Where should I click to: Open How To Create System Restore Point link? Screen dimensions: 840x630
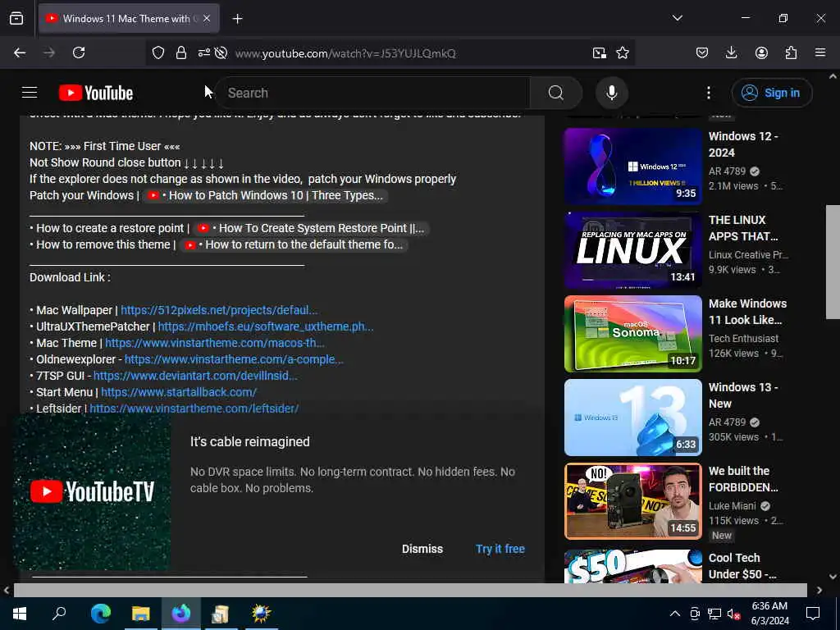pos(311,228)
